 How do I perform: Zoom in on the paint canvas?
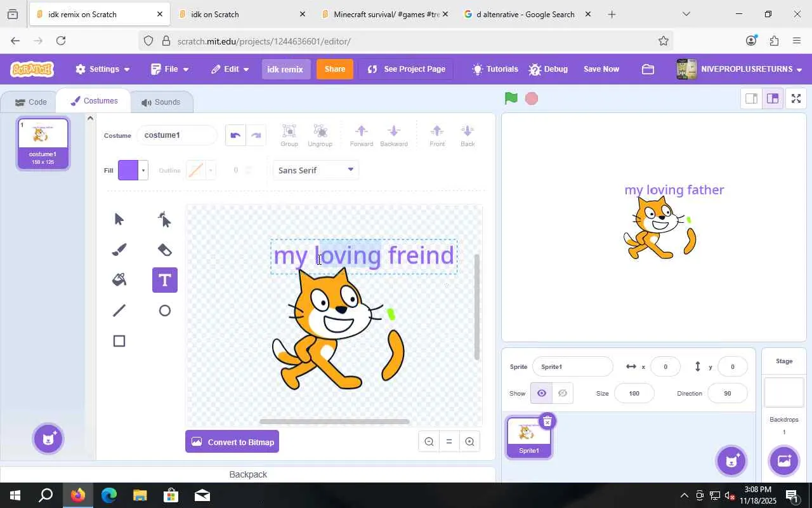pos(469,442)
